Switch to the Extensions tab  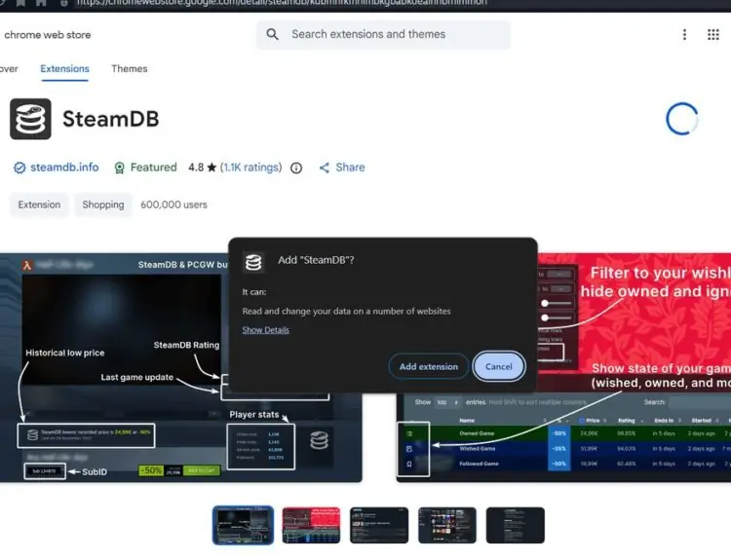click(64, 69)
